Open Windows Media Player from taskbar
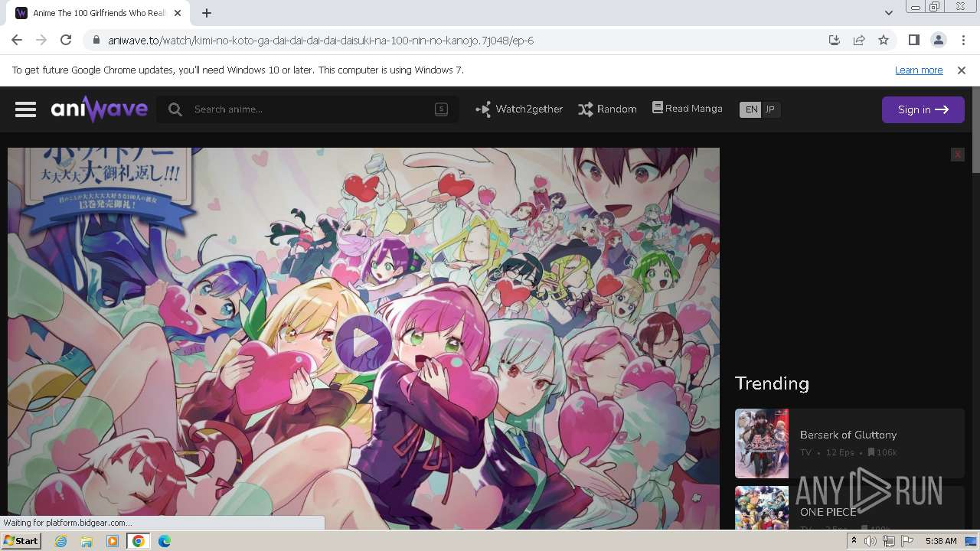The height and width of the screenshot is (551, 980). click(113, 541)
